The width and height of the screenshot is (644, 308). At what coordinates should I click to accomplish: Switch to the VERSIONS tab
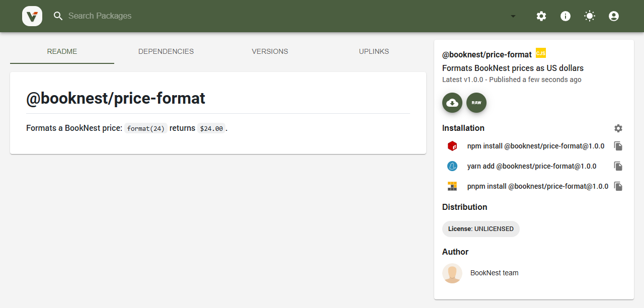270,51
